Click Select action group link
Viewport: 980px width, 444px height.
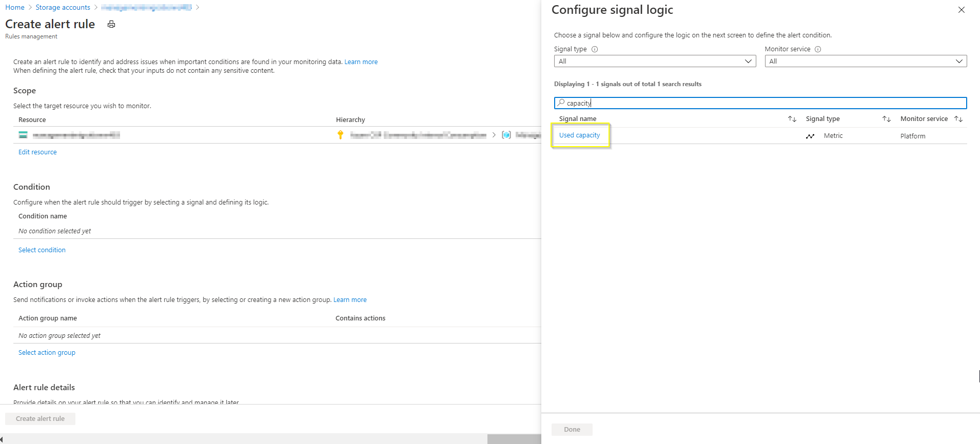click(47, 353)
